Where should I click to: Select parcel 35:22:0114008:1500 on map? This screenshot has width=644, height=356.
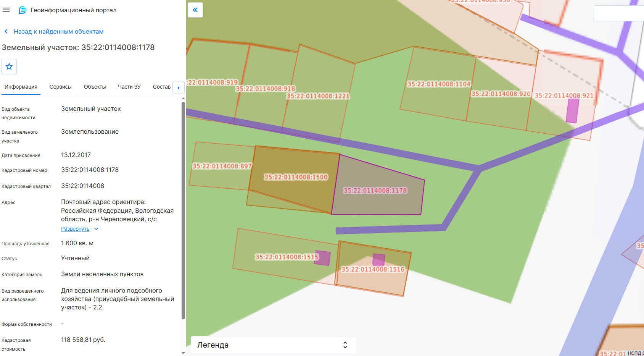click(296, 177)
